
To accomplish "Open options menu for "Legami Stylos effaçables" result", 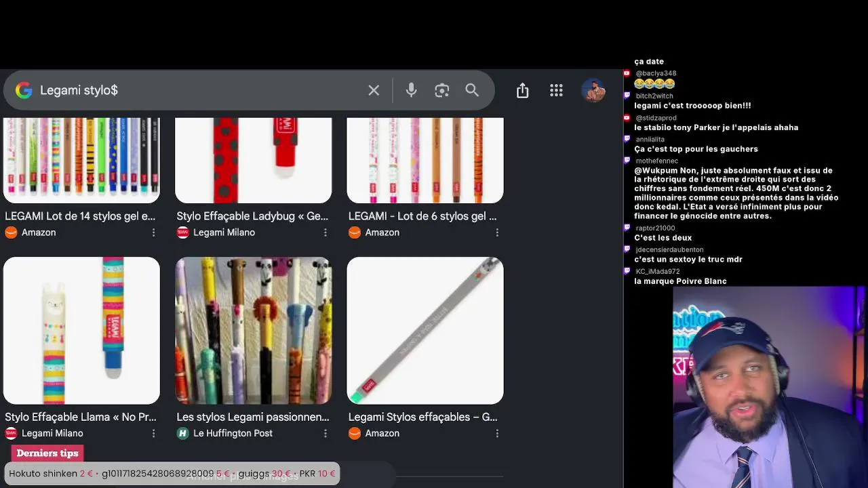I will 497,433.
